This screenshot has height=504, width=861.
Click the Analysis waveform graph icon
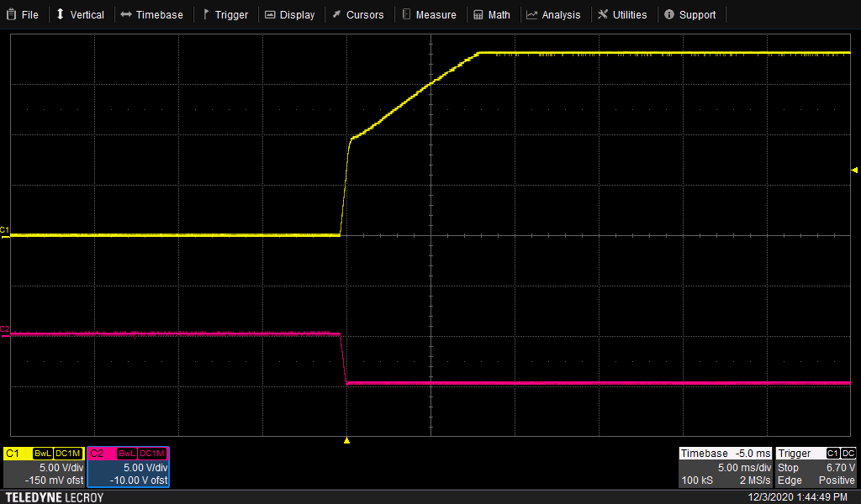point(532,14)
